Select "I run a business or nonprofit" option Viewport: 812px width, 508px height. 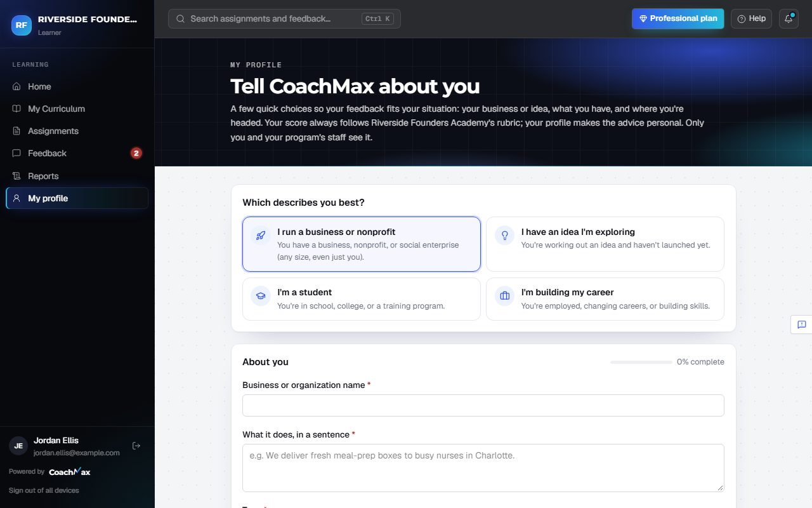pyautogui.click(x=362, y=244)
